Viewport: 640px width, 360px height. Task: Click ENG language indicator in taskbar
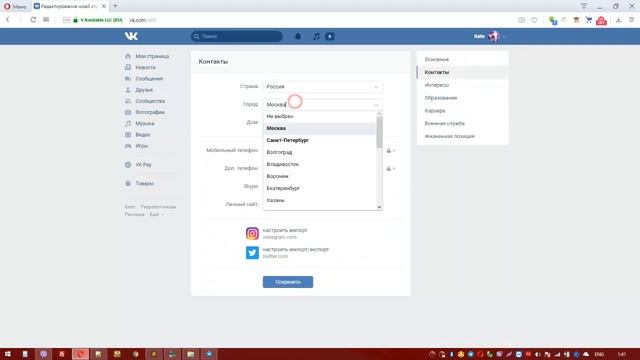[599, 354]
